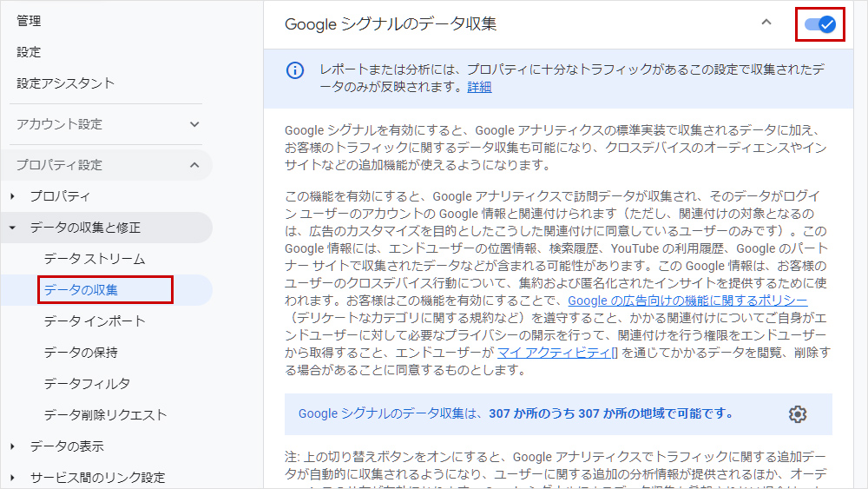Collapse the Google シグナルのデータ収集 section chevron

pos(766,23)
